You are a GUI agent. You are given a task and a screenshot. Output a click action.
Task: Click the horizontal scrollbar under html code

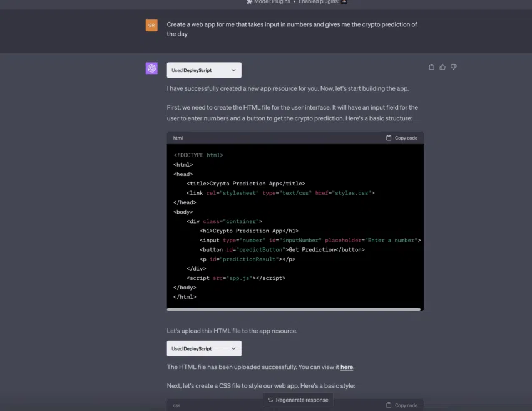[x=294, y=310]
